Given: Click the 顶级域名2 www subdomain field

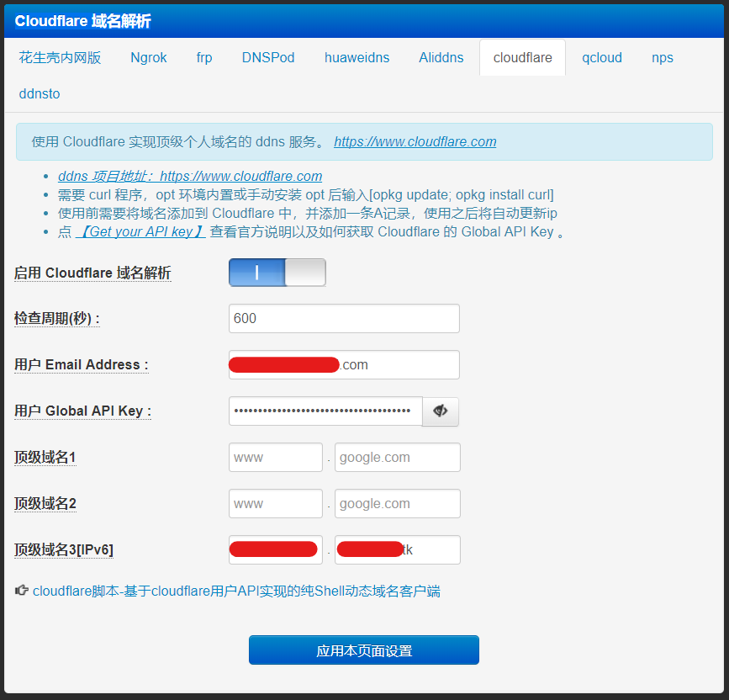Looking at the screenshot, I should click(x=276, y=503).
